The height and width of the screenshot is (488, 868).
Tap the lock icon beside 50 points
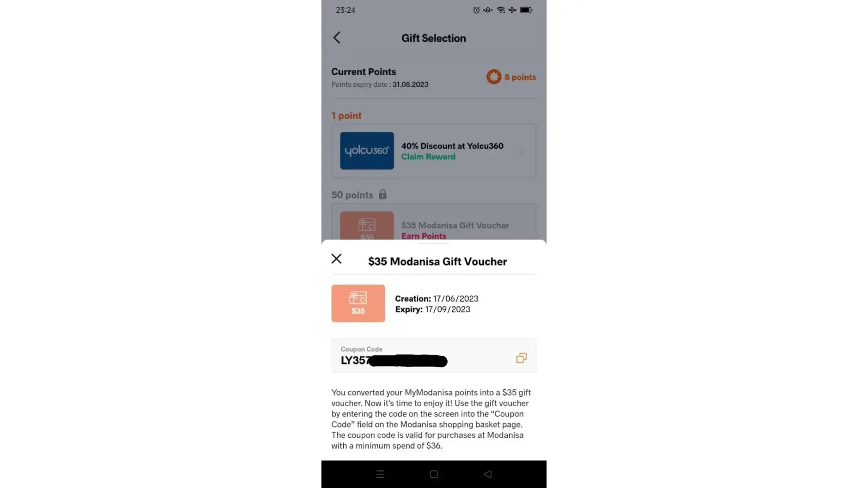tap(383, 194)
